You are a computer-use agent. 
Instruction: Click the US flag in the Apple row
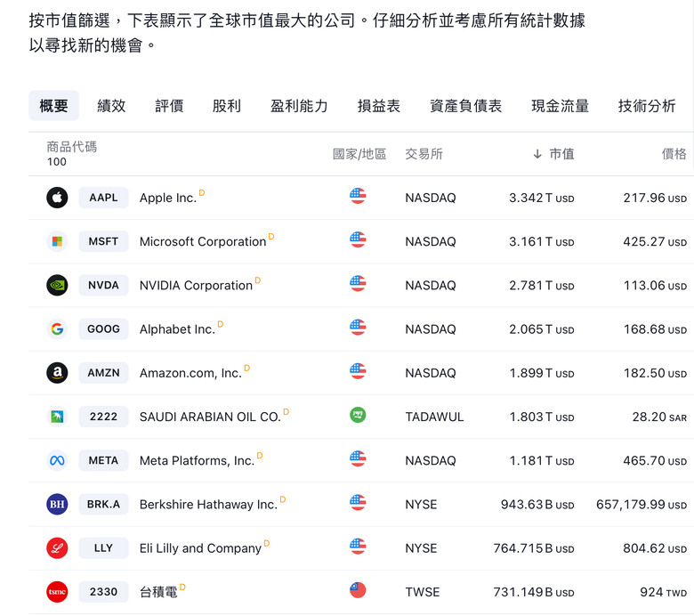358,196
